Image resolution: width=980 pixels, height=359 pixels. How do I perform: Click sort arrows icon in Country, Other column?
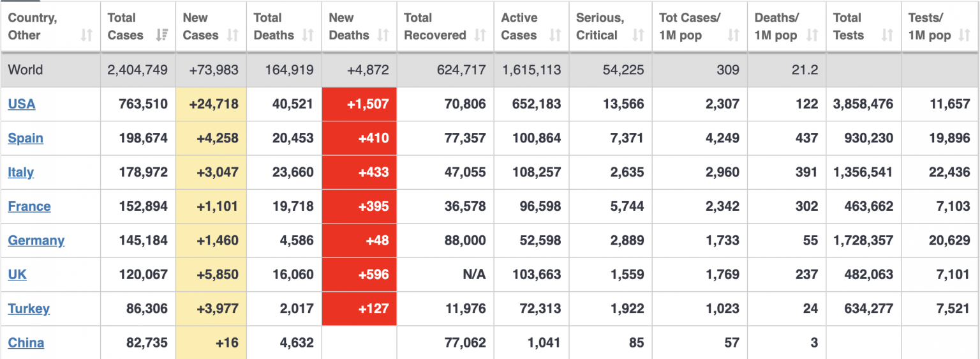87,36
